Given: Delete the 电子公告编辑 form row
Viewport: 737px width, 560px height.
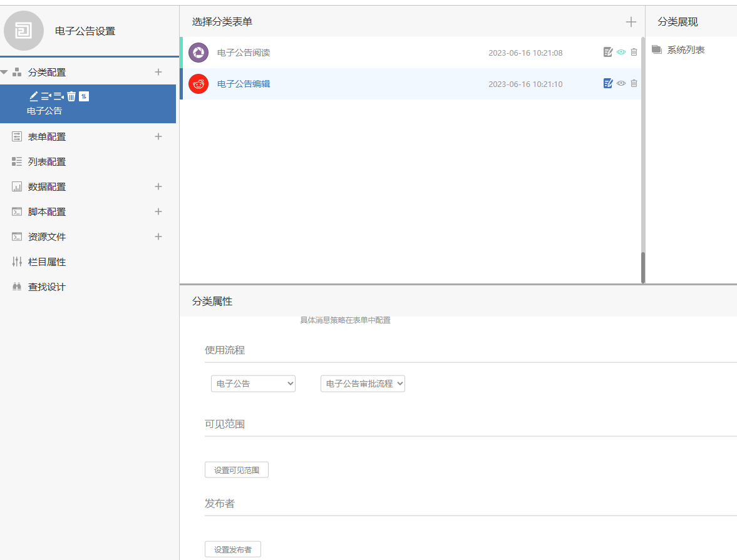Looking at the screenshot, I should (x=634, y=84).
